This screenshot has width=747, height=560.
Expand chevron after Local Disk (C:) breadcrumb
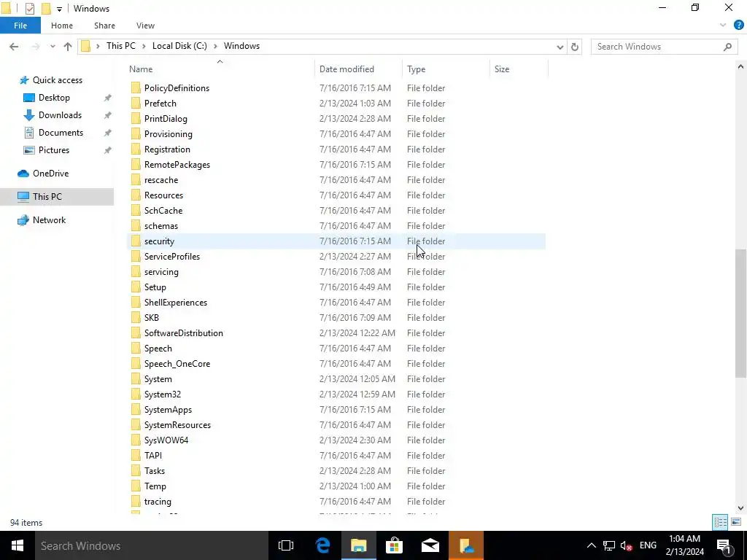tap(215, 46)
